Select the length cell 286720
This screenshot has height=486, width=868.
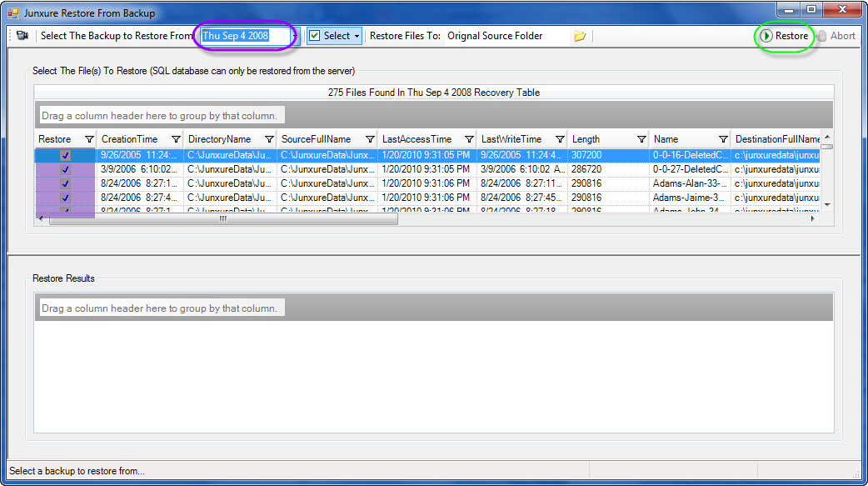[x=607, y=169]
